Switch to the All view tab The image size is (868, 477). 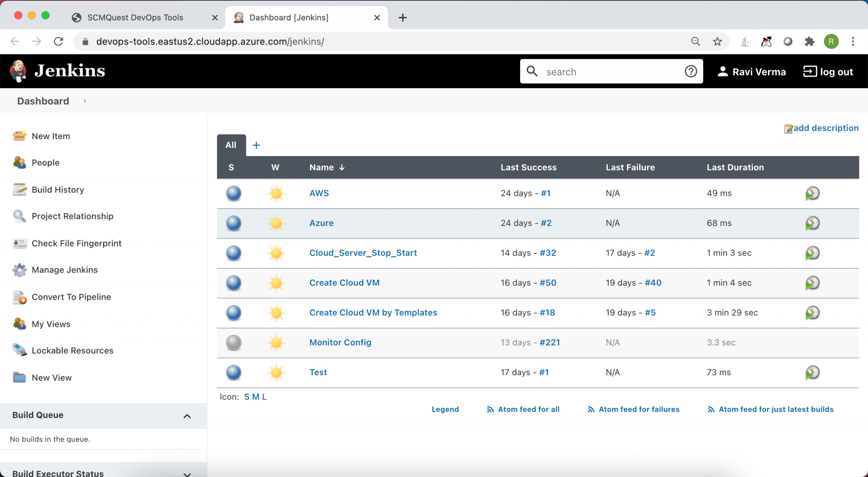pos(231,145)
